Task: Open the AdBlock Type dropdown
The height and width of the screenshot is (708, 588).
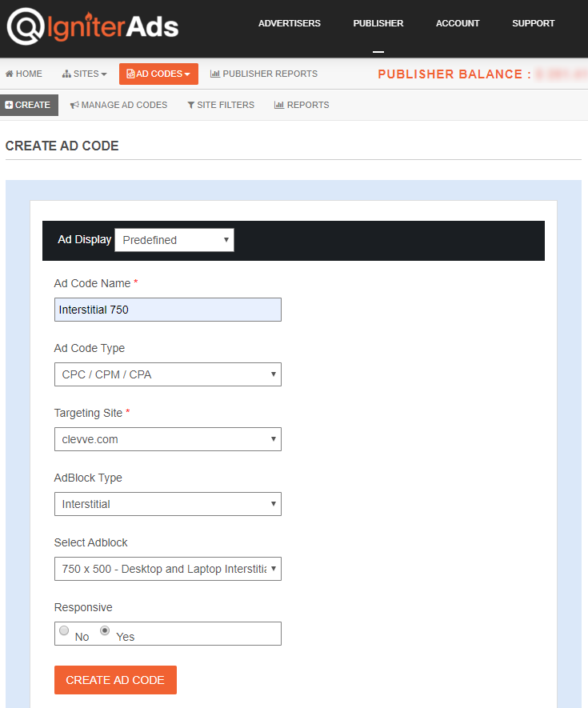Action: 167,504
